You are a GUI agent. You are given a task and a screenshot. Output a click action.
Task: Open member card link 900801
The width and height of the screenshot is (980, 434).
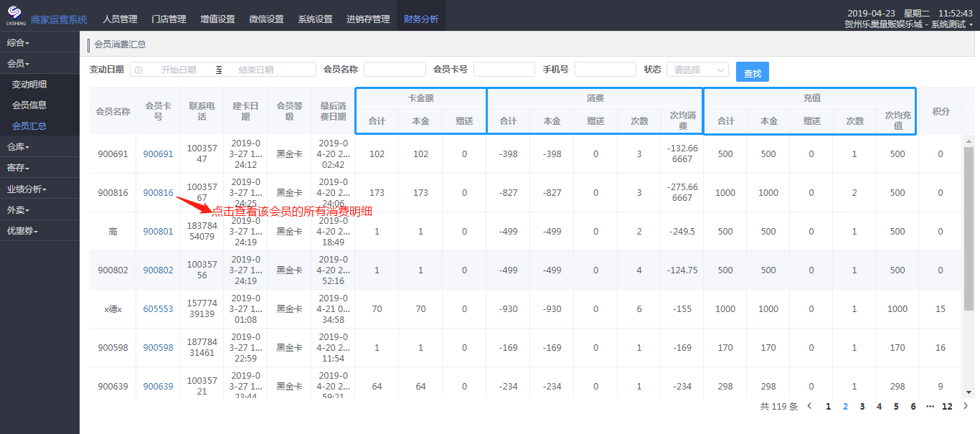pyautogui.click(x=158, y=232)
